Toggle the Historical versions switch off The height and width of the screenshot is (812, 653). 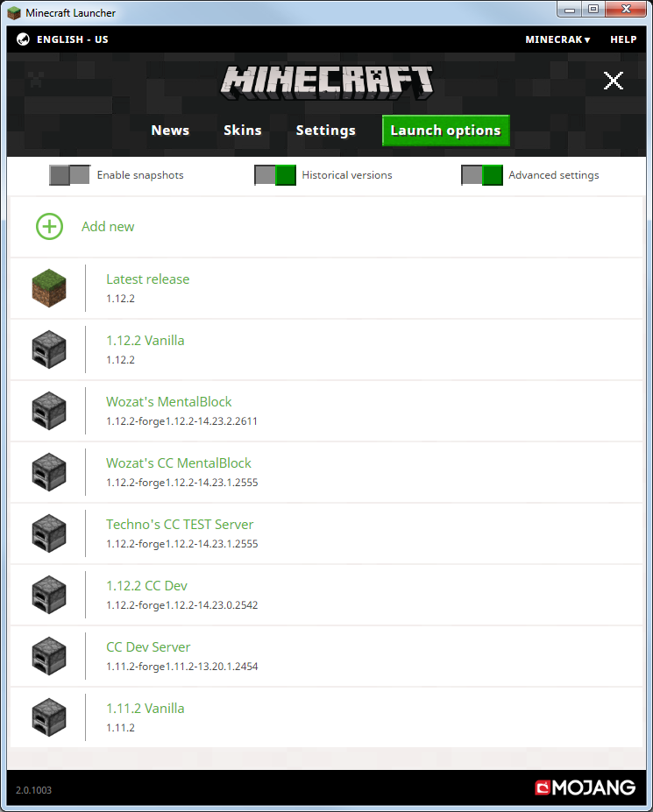(275, 175)
